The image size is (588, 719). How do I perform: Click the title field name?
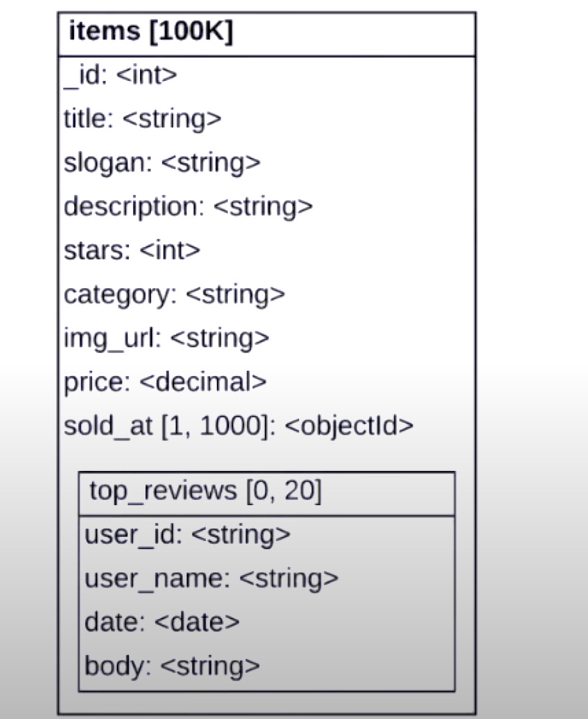point(87,119)
